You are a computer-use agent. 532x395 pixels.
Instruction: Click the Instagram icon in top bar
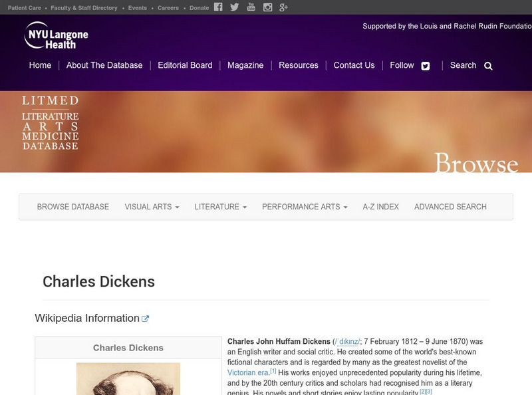click(267, 7)
